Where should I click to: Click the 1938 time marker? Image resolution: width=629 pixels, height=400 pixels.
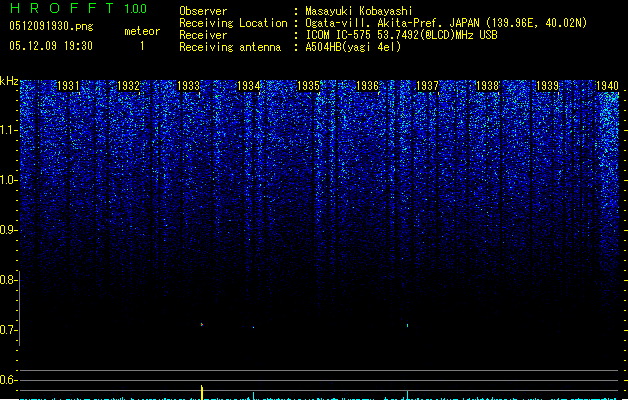487,85
